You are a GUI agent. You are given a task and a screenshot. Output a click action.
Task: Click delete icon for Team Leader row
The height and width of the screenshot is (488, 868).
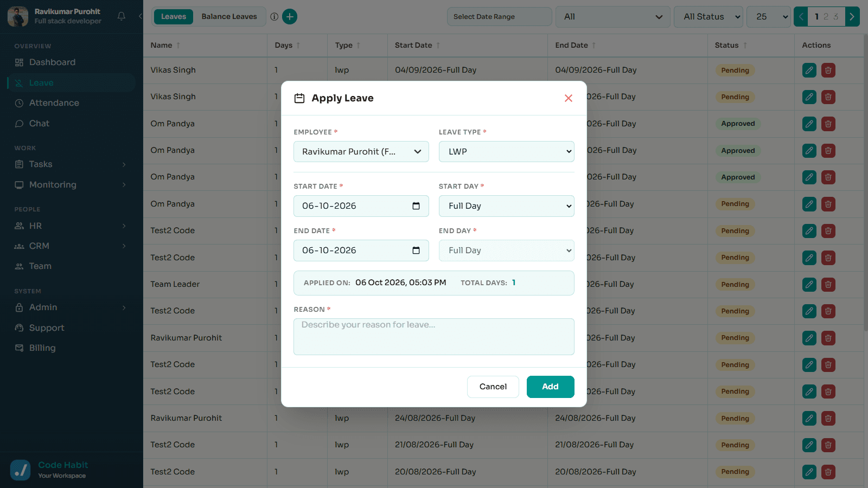828,285
